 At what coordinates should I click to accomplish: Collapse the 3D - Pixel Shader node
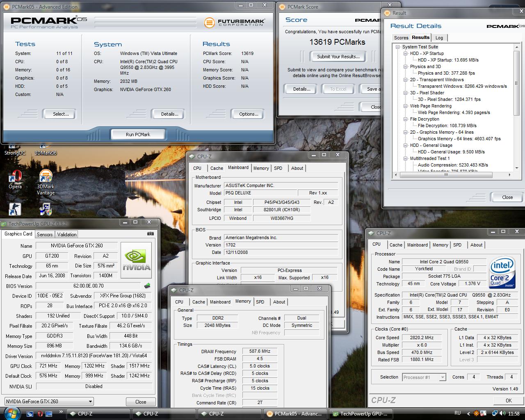[405, 93]
